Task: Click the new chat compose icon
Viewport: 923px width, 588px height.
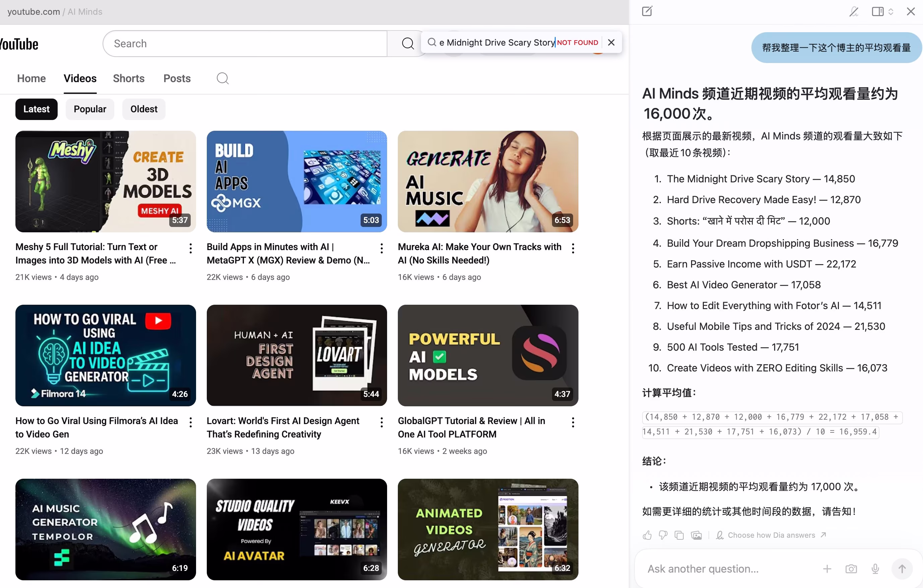Action: [647, 11]
